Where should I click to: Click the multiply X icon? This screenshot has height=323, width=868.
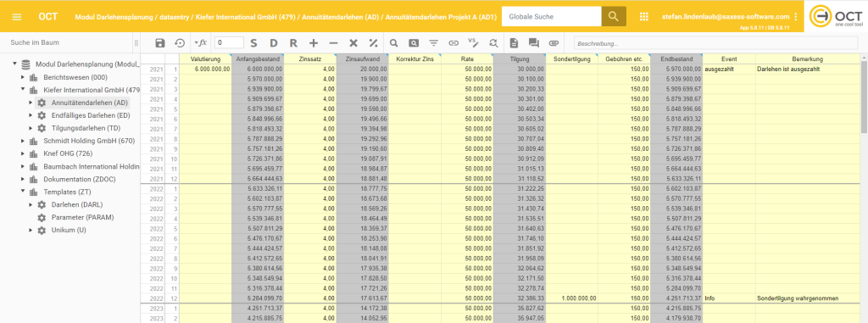coord(353,42)
